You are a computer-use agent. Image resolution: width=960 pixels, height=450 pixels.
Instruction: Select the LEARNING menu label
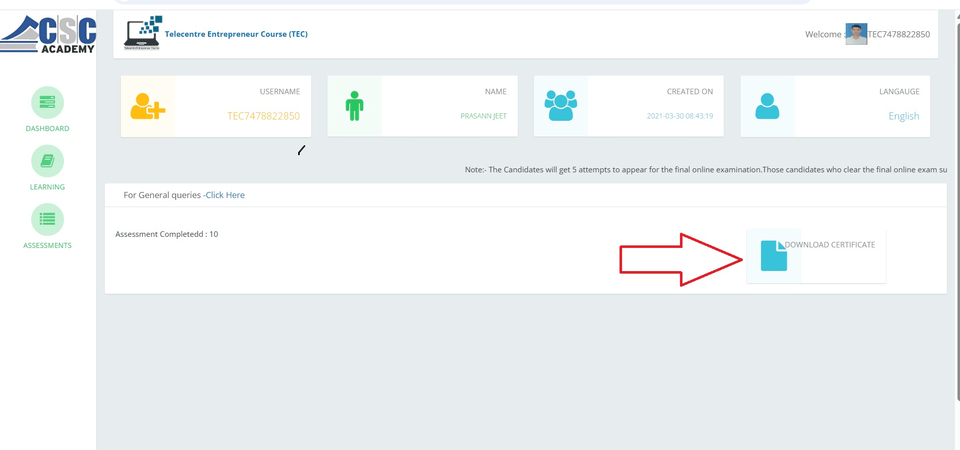pyautogui.click(x=47, y=187)
